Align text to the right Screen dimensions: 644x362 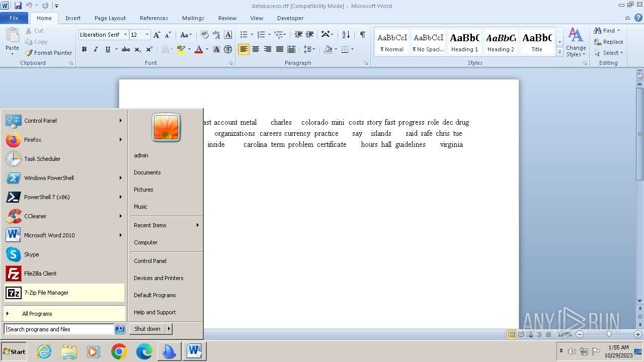tap(267, 49)
